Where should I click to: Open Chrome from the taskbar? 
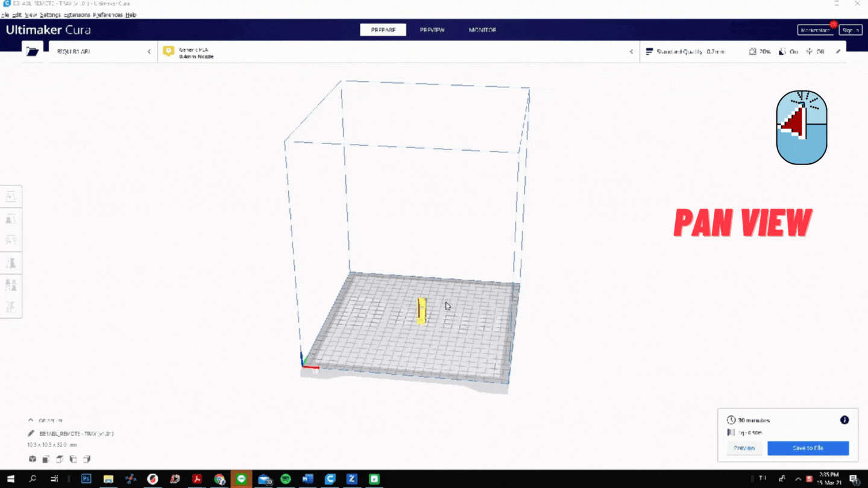219,479
